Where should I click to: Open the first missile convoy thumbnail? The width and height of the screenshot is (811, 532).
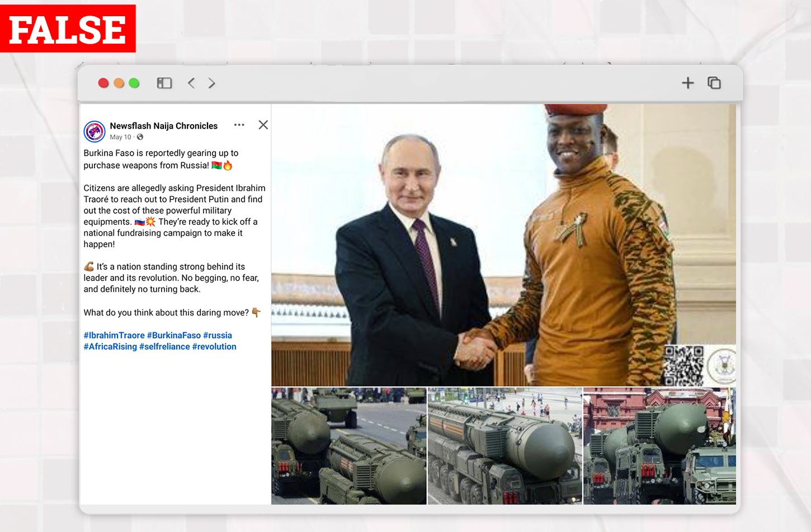349,446
